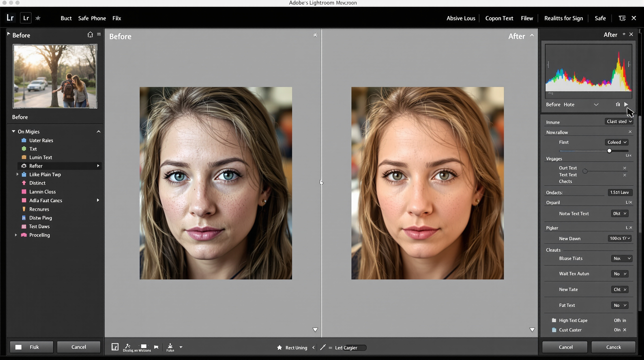This screenshot has width=644, height=360.
Task: Open the Safe Phone menu
Action: (x=92, y=18)
